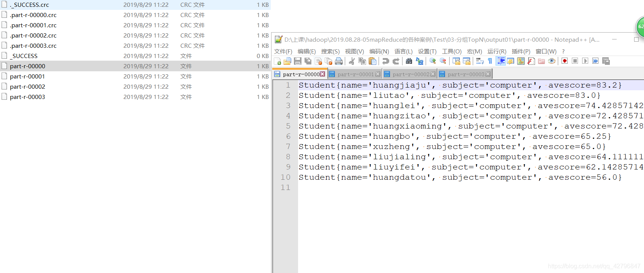
Task: Toggle the Indent Guide toolbar icon
Action: [501, 61]
